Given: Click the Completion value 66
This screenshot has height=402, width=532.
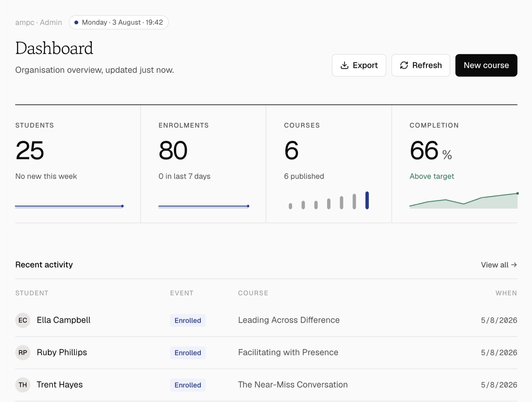Looking at the screenshot, I should [424, 150].
